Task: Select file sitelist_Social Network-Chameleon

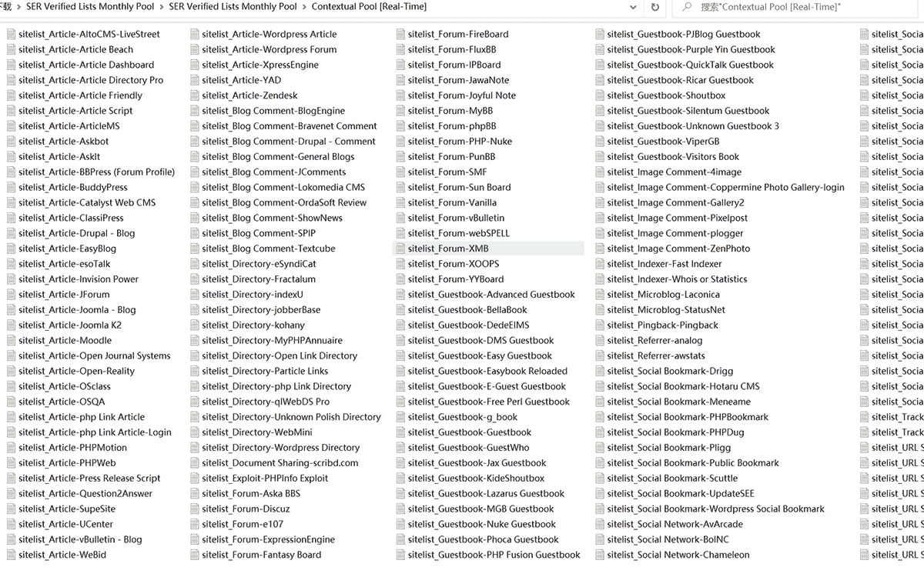Action: (x=678, y=555)
